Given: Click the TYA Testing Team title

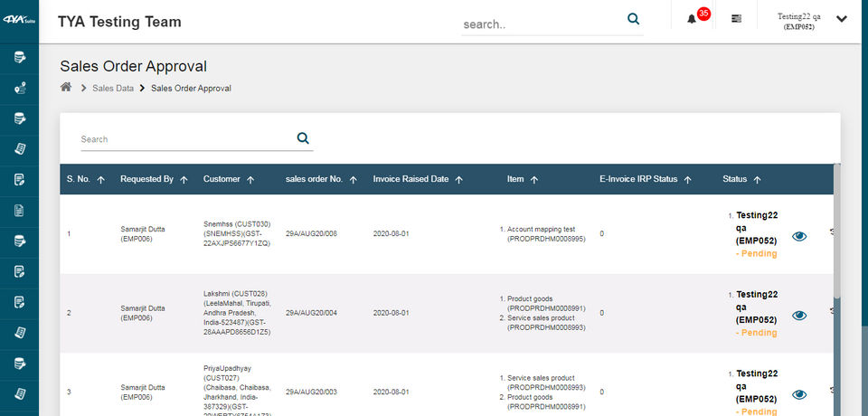Looking at the screenshot, I should [119, 22].
